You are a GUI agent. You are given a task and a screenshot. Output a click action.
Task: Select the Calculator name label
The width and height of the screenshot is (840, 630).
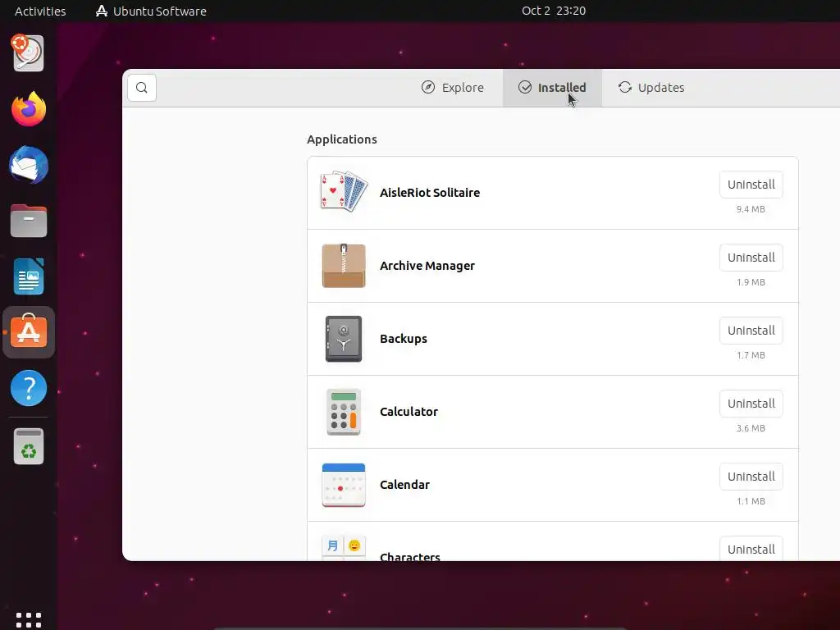tap(409, 412)
